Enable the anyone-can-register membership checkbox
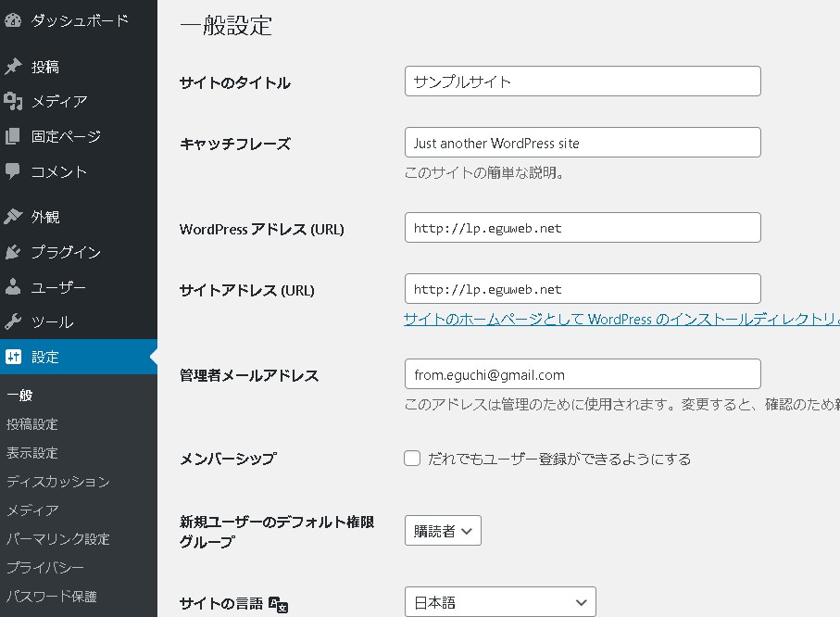The width and height of the screenshot is (840, 617). coord(412,459)
